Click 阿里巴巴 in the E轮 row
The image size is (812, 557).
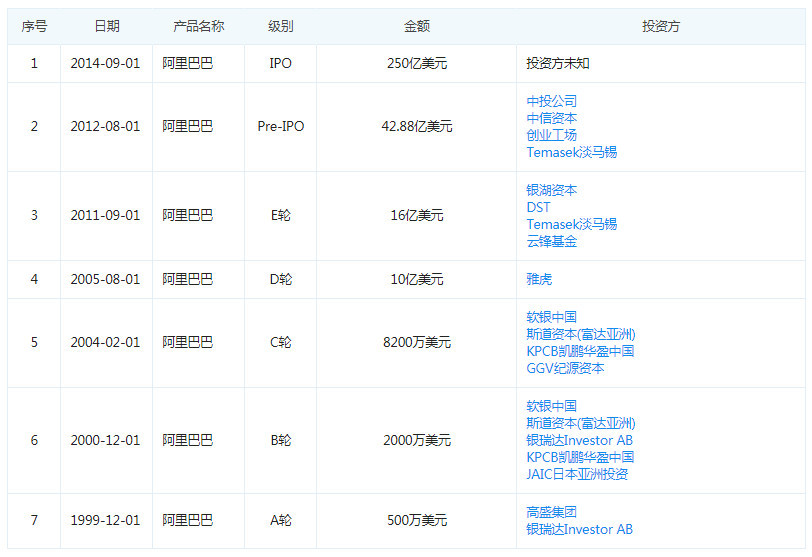click(187, 215)
